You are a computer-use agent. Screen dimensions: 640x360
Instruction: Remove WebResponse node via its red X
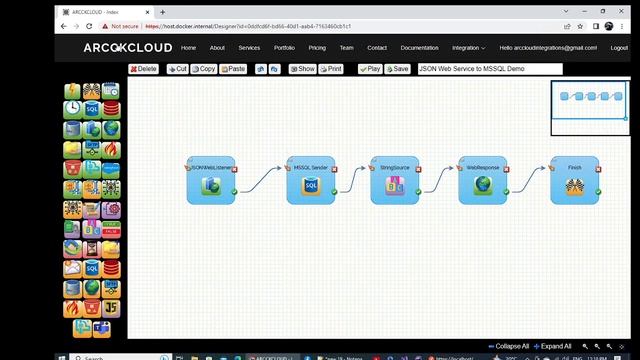click(x=507, y=169)
